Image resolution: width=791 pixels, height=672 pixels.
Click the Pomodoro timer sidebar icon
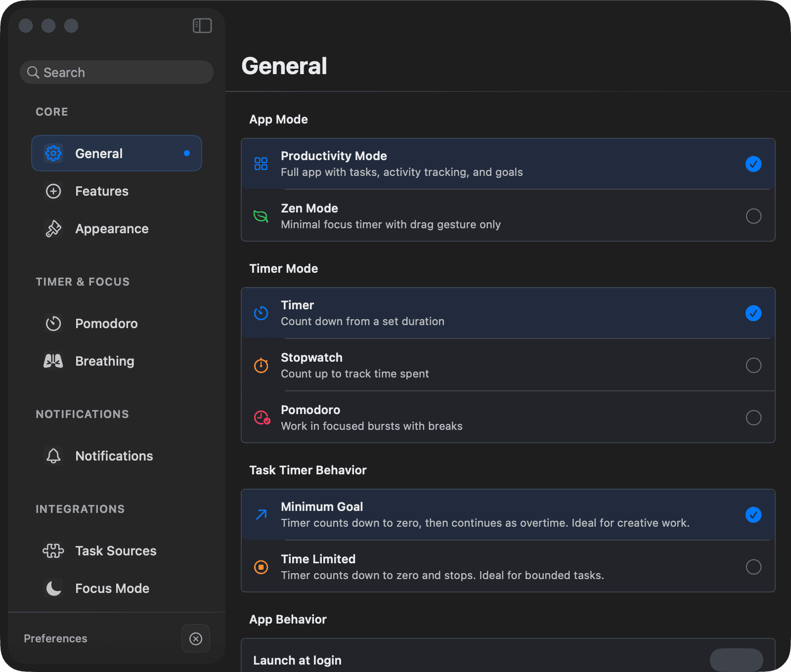(x=53, y=324)
